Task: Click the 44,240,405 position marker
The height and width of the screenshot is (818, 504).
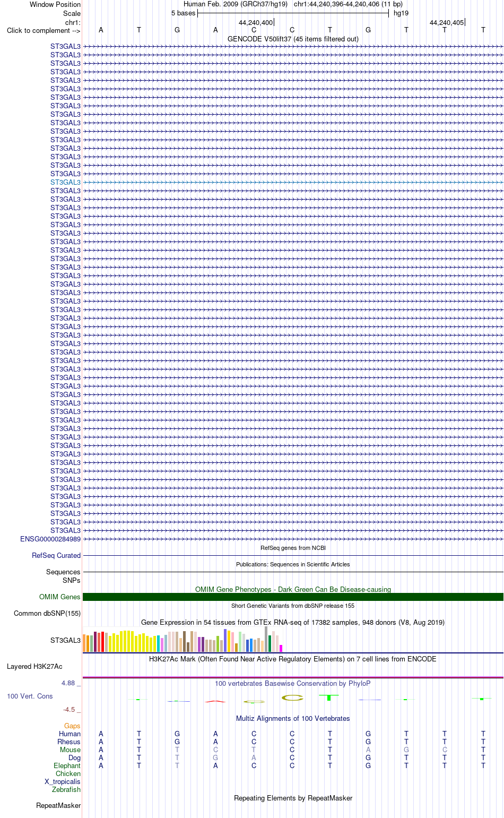Action: coord(447,22)
